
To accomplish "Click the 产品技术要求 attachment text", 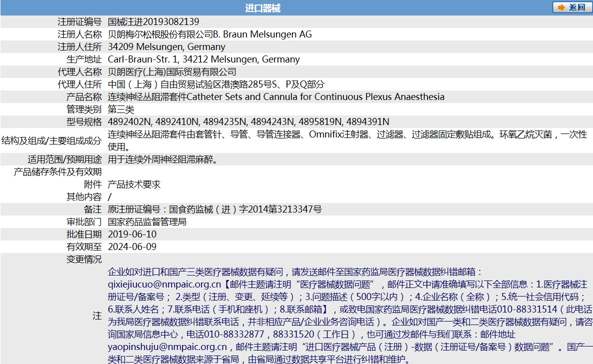I will tap(134, 184).
